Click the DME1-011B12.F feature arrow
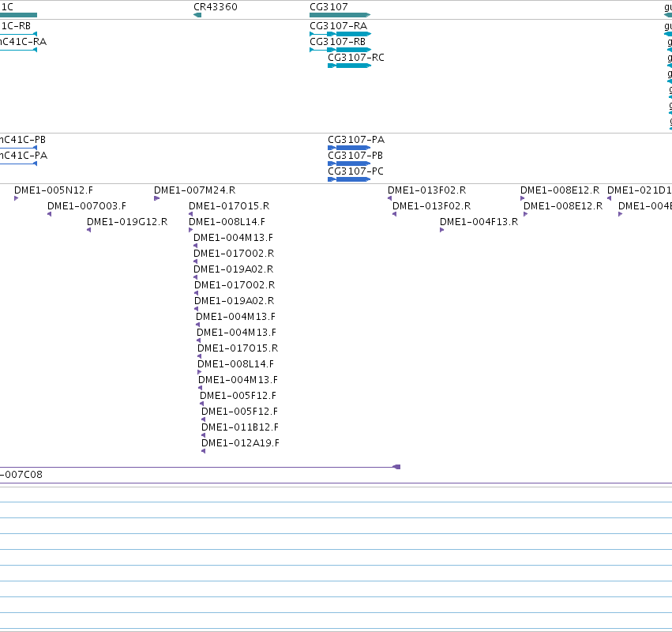This screenshot has width=672, height=632. click(x=203, y=435)
